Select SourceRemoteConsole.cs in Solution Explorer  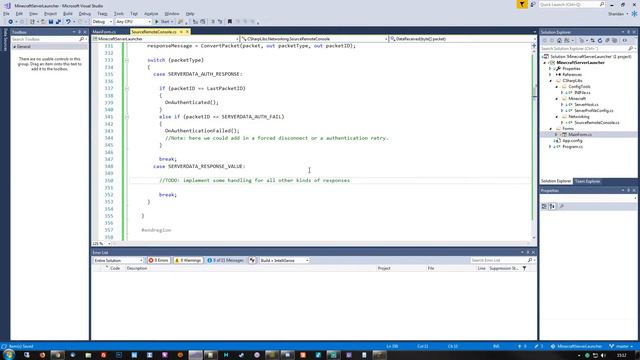click(x=596, y=122)
